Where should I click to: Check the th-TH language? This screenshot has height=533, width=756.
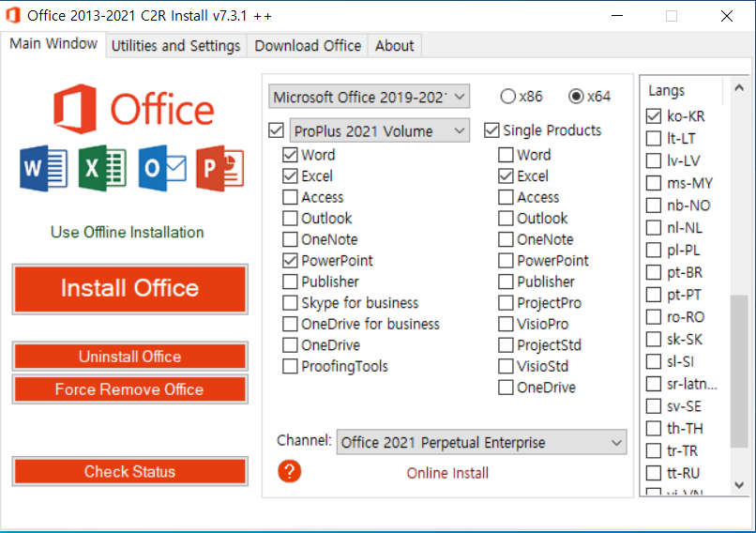point(654,428)
